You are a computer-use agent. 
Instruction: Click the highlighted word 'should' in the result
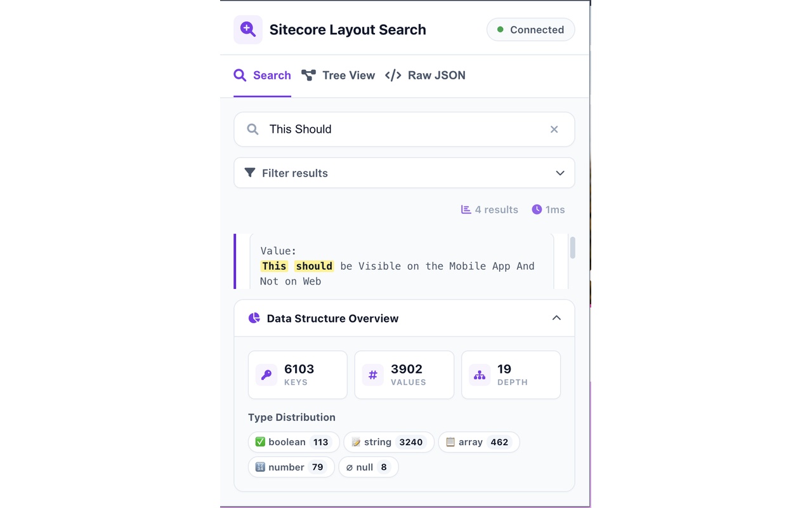(x=314, y=266)
